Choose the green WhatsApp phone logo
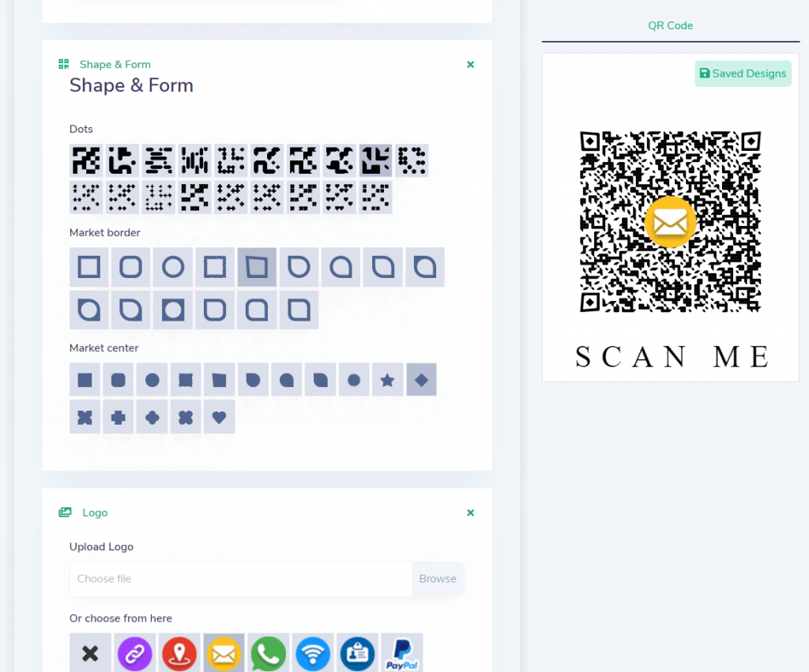Screen dimensions: 809x672 [x=269, y=653]
